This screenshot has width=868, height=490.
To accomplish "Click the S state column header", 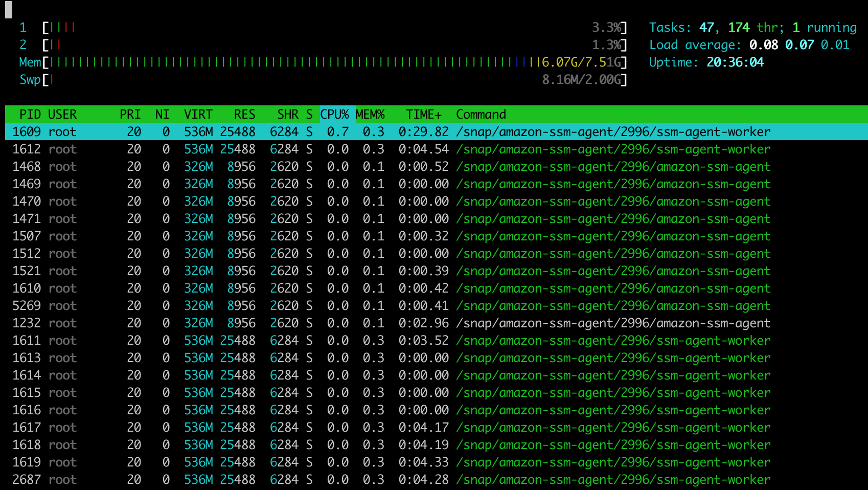I will click(x=309, y=114).
